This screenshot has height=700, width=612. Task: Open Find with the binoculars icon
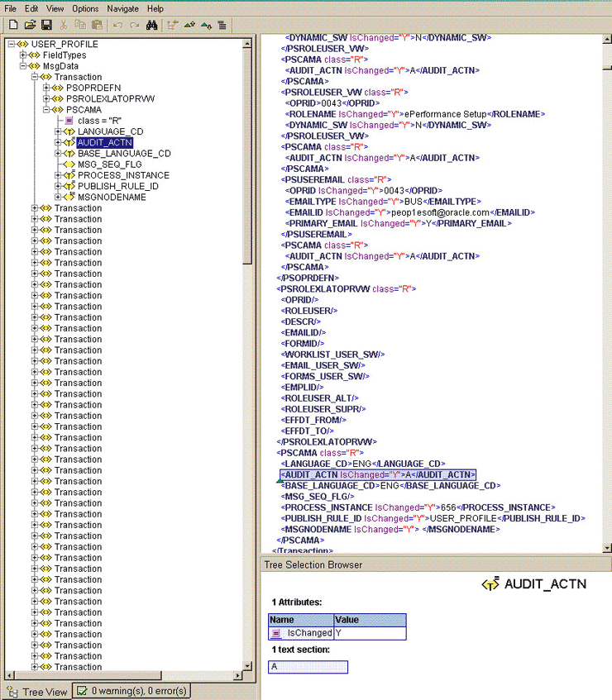(152, 25)
